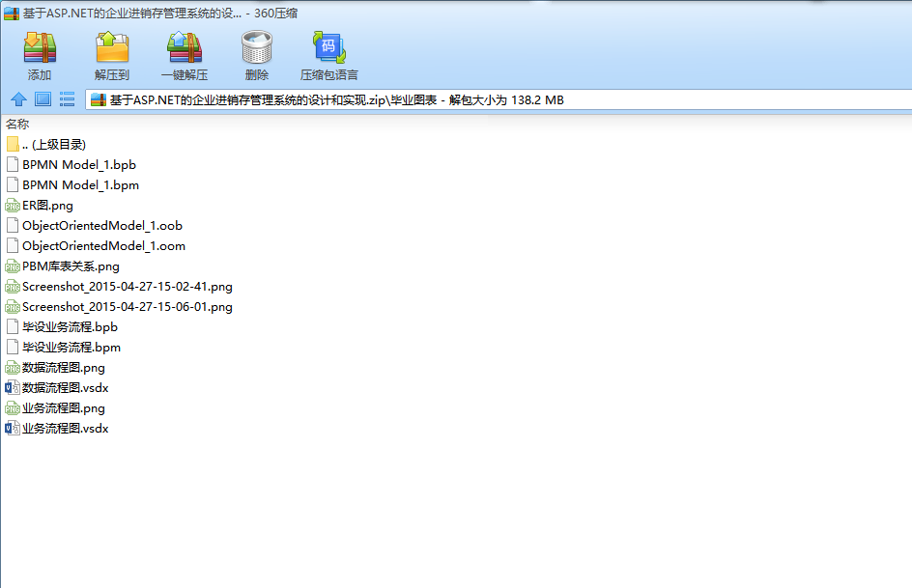Click the archive path address field
The image size is (912, 588).
tap(499, 100)
